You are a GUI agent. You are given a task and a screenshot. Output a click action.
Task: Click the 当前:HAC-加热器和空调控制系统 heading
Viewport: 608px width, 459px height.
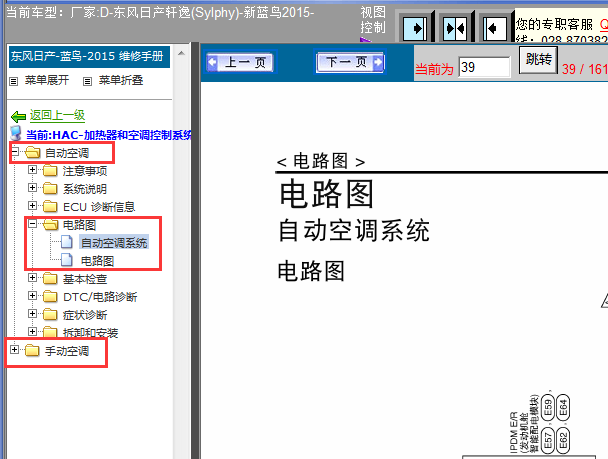click(109, 135)
